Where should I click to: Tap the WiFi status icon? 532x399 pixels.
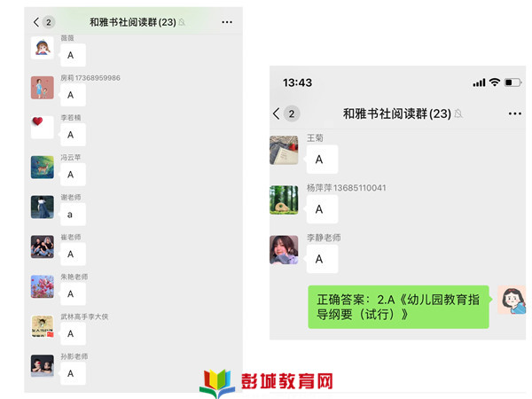(495, 82)
